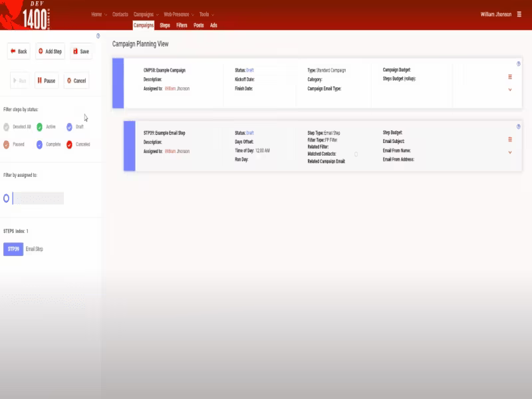Viewport: 532px width, 399px height.
Task: Expand the Example Email Step card chevron
Action: point(510,152)
